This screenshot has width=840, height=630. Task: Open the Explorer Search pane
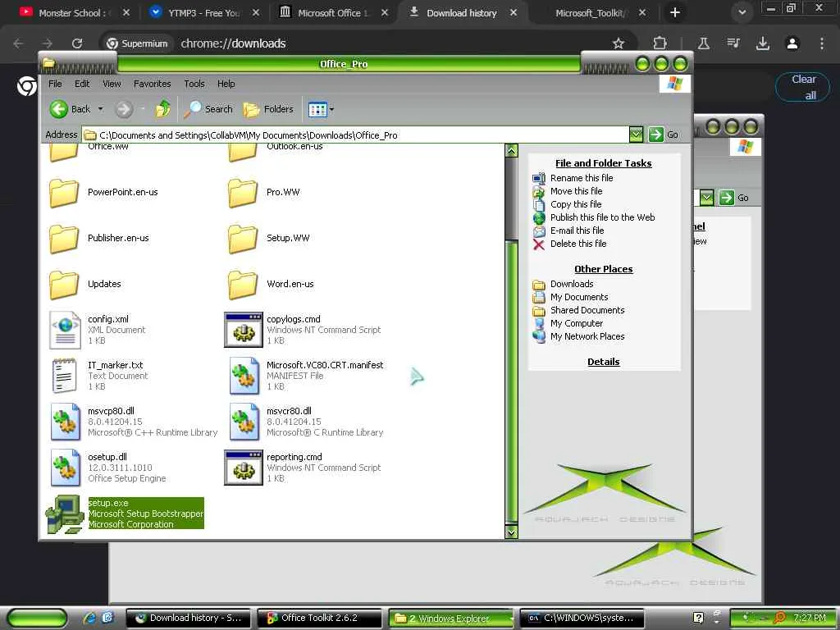[208, 109]
